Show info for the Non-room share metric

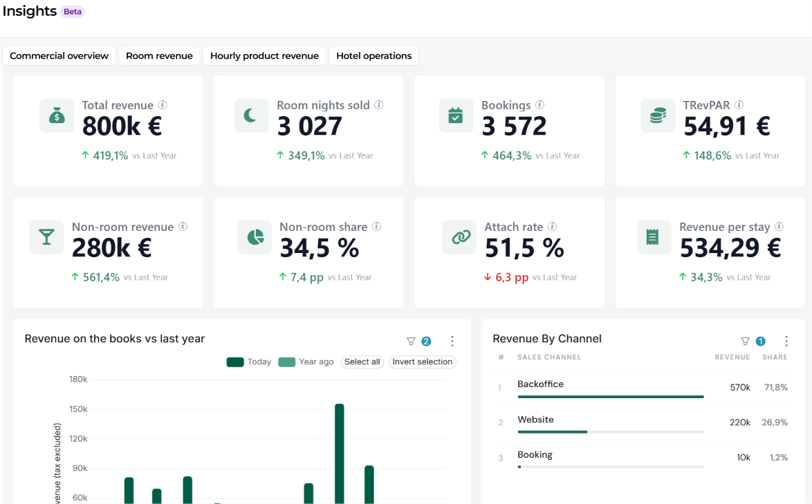(x=376, y=227)
